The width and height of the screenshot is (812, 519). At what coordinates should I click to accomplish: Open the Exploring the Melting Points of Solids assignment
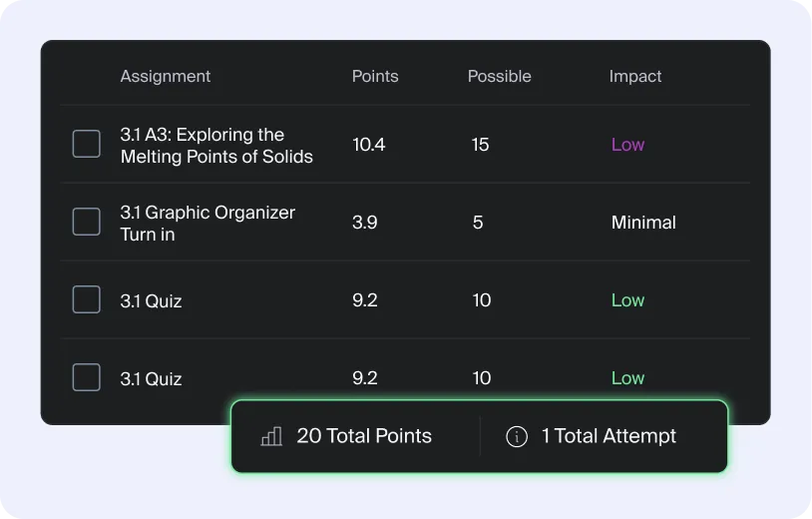click(x=216, y=146)
